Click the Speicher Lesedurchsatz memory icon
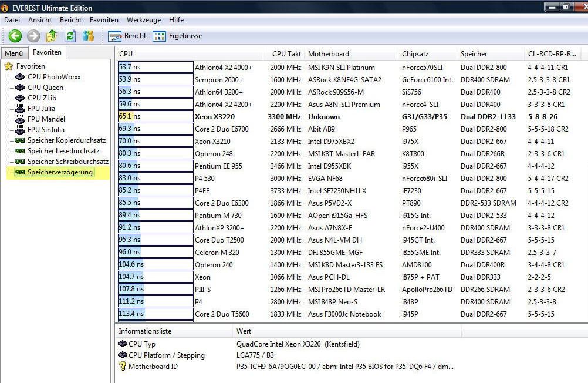Image resolution: width=588 pixels, height=383 pixels. click(x=20, y=151)
